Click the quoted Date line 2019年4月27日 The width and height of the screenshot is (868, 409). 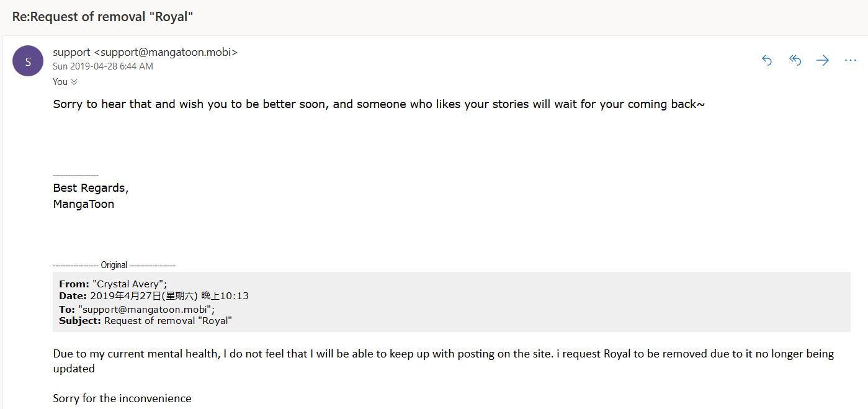[154, 296]
